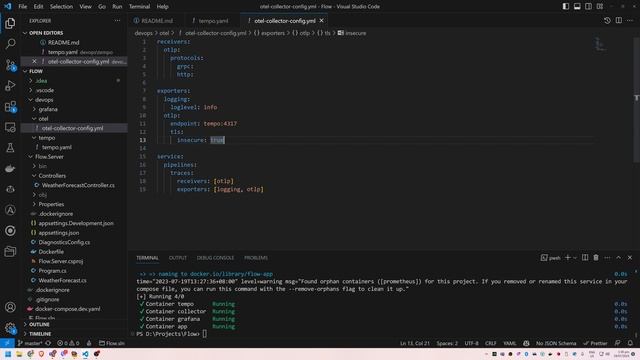Open the Testing flask icon view

(x=10, y=148)
